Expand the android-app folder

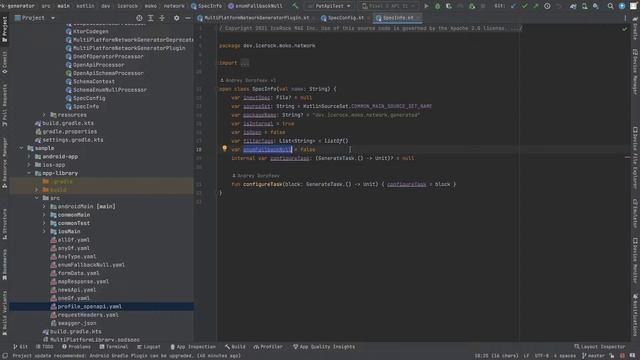coord(29,156)
